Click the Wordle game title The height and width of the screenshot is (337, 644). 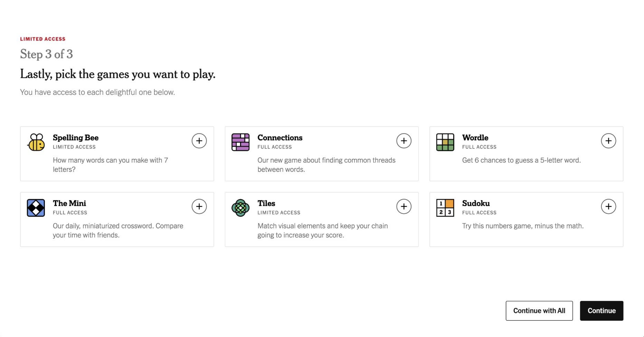[x=475, y=138]
